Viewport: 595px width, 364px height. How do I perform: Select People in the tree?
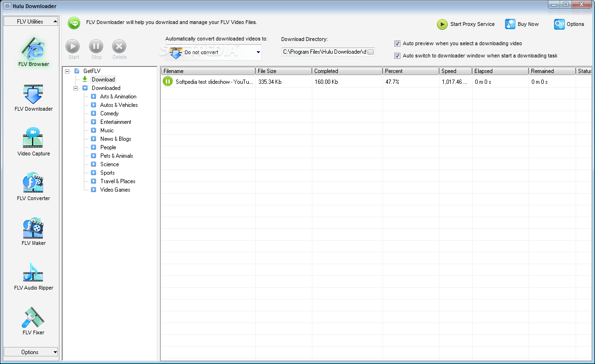click(x=108, y=147)
